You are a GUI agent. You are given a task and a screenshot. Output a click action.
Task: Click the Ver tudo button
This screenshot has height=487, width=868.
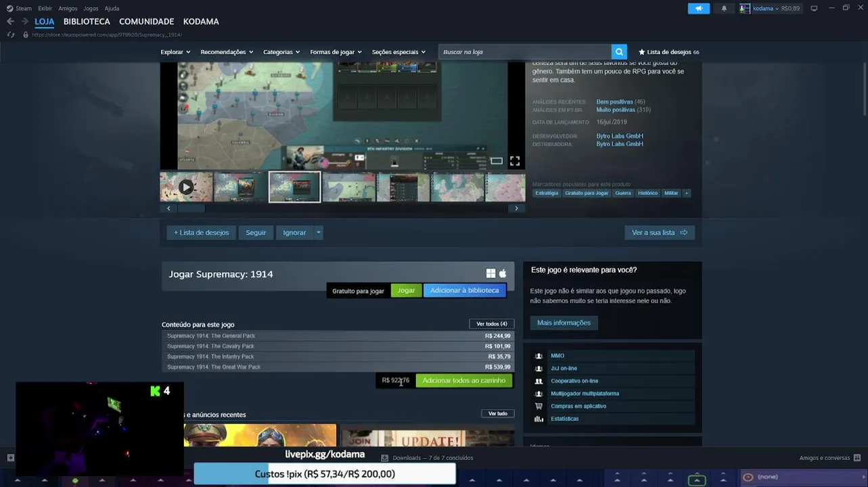[x=498, y=413]
